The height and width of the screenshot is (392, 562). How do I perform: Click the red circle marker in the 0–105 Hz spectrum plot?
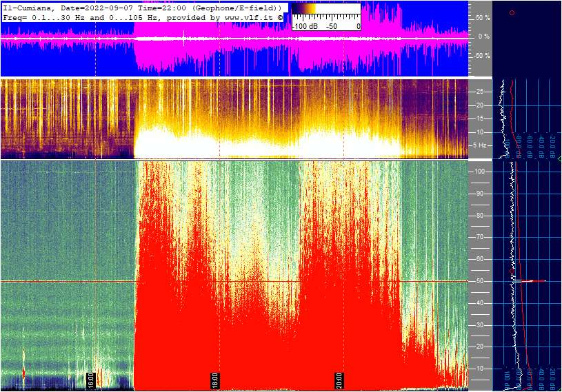[512, 271]
